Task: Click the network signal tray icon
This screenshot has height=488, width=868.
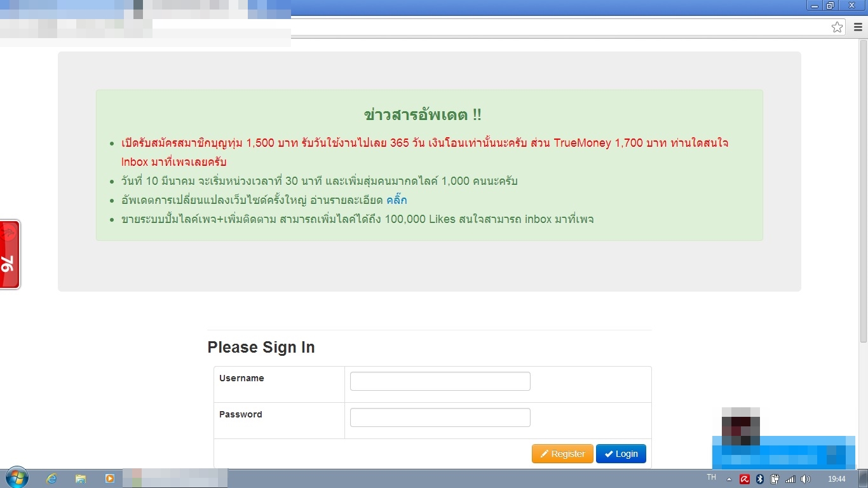Action: 790,479
